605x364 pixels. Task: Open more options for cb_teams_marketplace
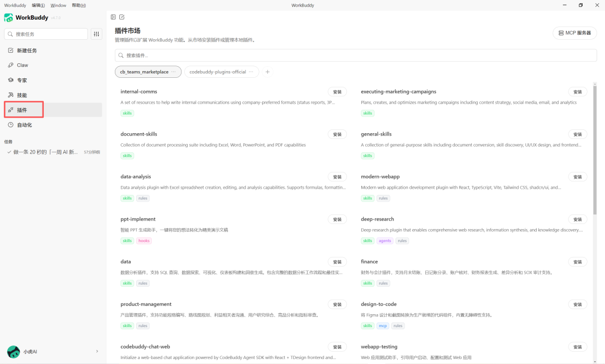pyautogui.click(x=174, y=72)
